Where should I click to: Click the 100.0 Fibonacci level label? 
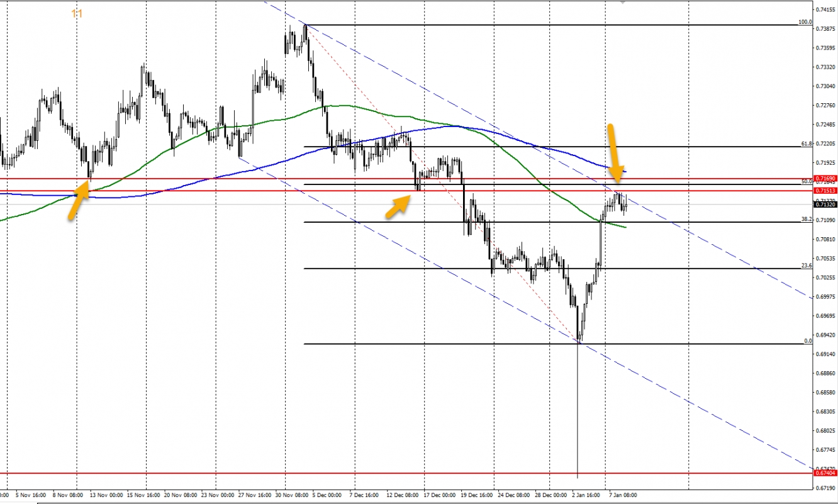(805, 22)
